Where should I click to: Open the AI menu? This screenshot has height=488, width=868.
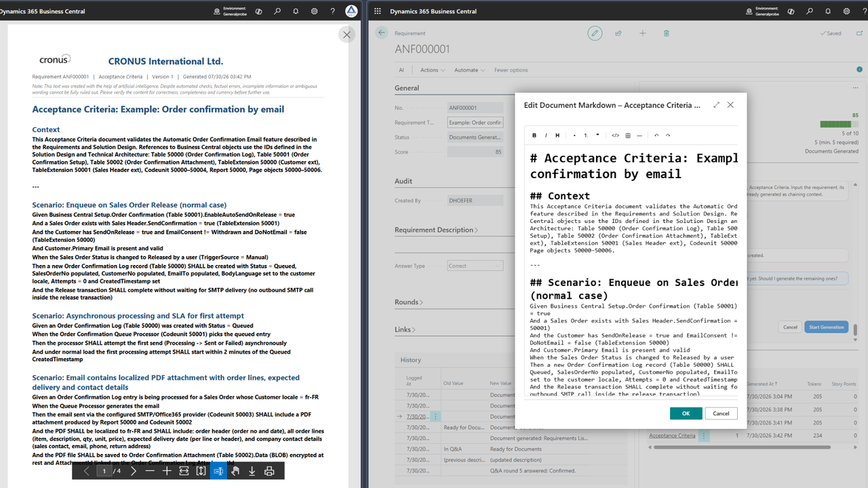point(401,70)
